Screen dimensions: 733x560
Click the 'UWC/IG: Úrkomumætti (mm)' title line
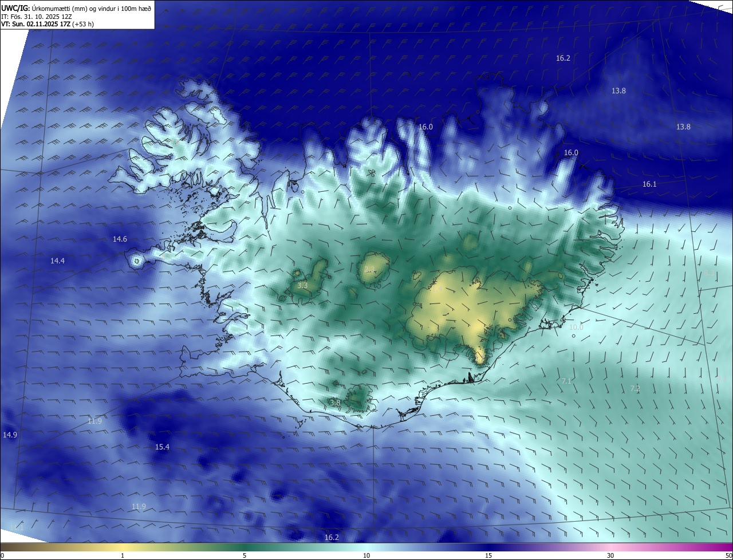(x=77, y=7)
